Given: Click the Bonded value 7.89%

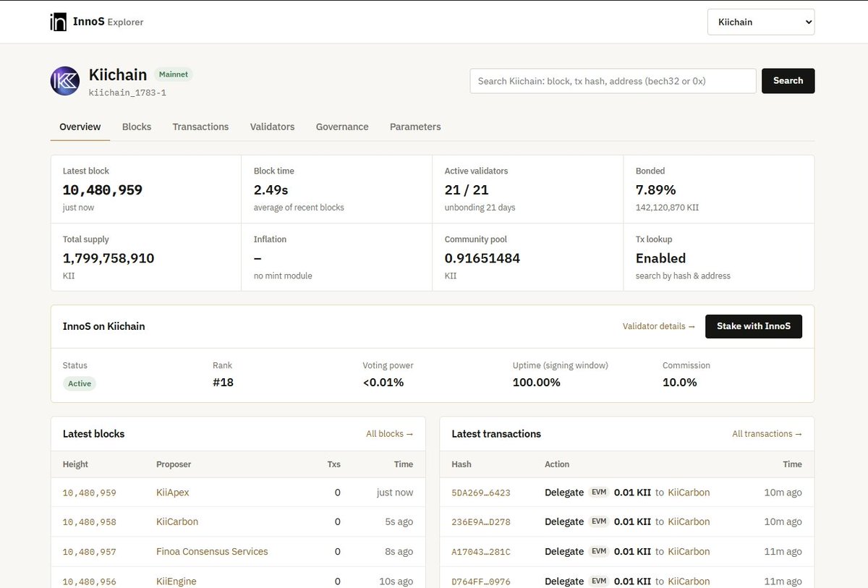Looking at the screenshot, I should click(656, 190).
